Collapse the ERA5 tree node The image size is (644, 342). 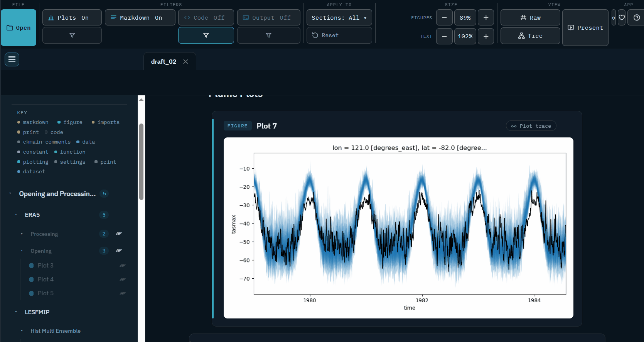[16, 215]
